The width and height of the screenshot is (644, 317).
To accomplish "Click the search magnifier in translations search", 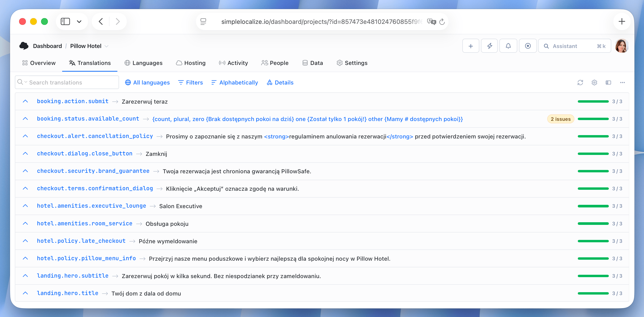I will (20, 82).
